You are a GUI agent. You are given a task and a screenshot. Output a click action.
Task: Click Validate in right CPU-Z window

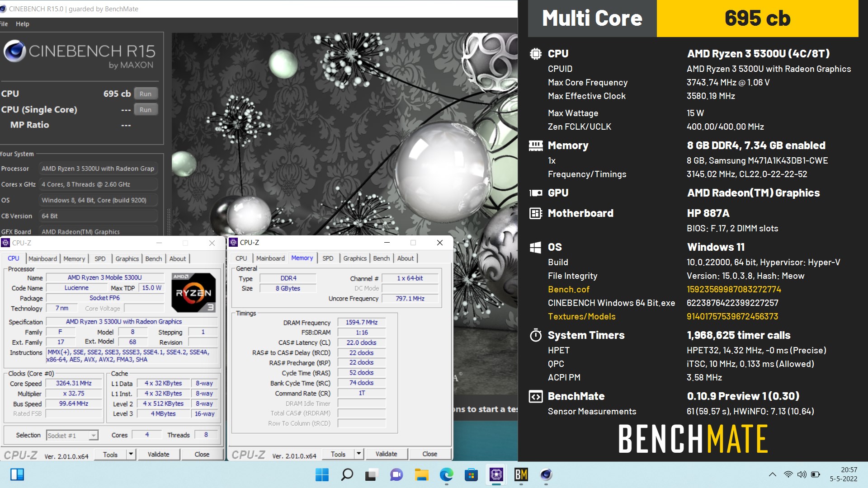click(x=387, y=454)
